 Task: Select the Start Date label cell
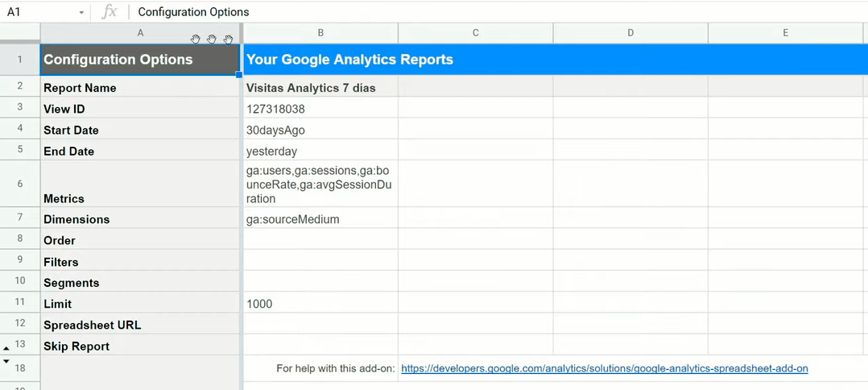(x=140, y=129)
